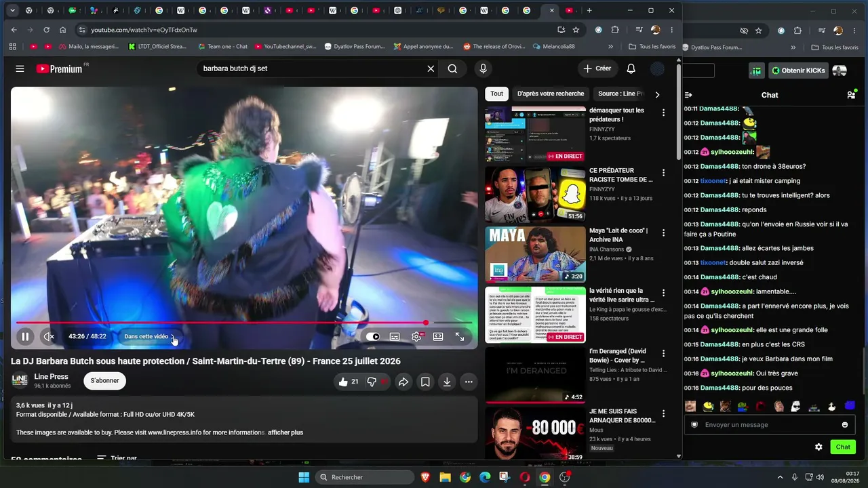Share the video using the arrow icon

coord(403,382)
